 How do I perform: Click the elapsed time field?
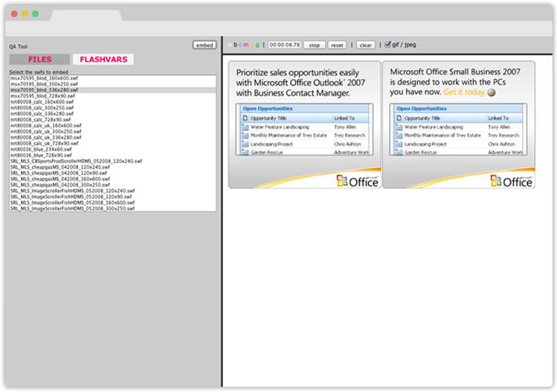(x=286, y=45)
